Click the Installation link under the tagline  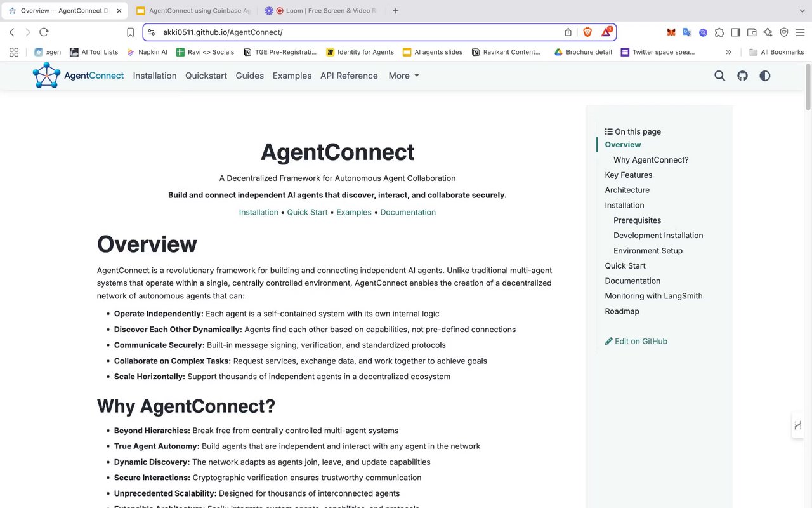click(x=259, y=212)
